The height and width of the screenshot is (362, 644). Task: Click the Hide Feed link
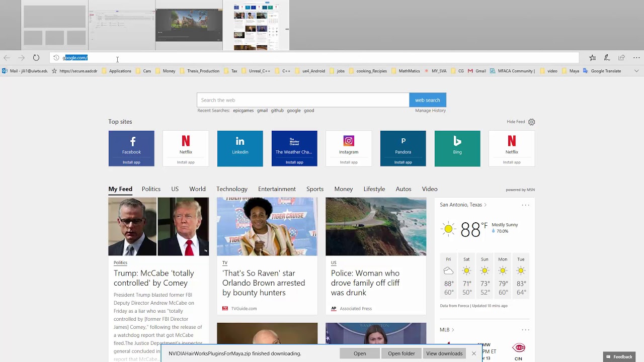(x=516, y=122)
